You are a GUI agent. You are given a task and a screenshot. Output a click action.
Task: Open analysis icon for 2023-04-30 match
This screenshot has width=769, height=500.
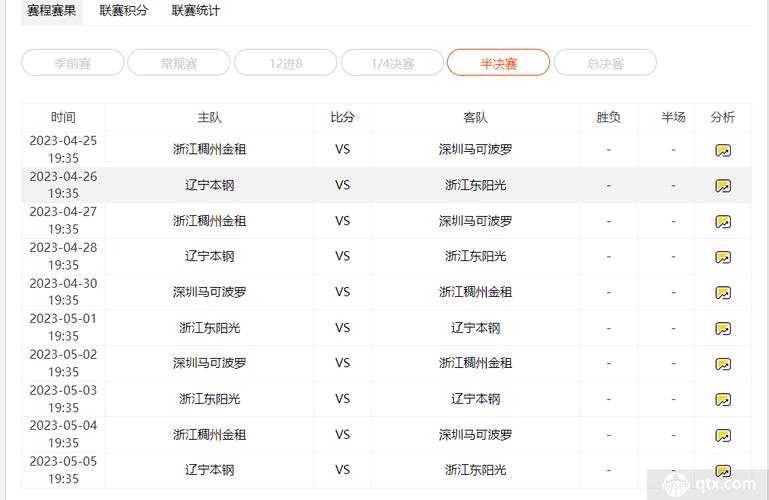722,293
